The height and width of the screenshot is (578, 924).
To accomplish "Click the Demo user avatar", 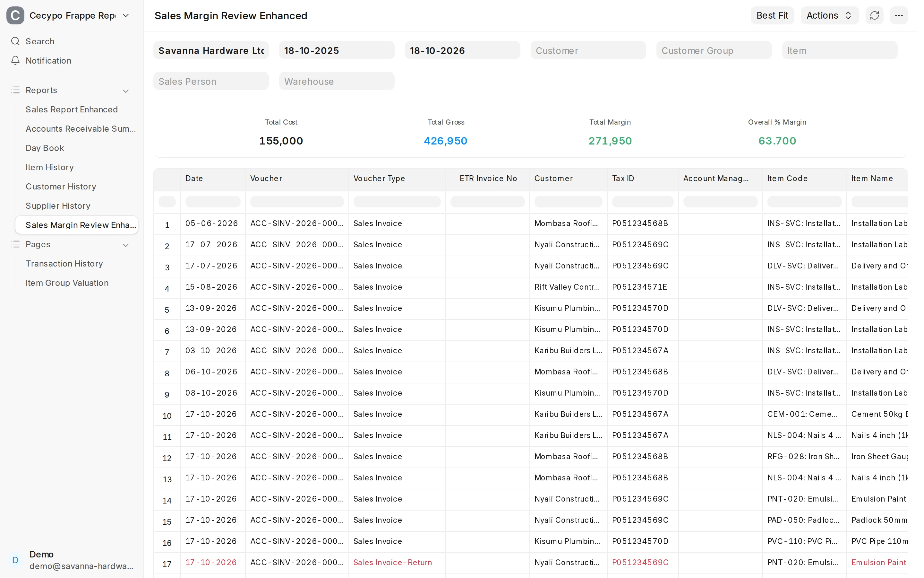I will 15,560.
